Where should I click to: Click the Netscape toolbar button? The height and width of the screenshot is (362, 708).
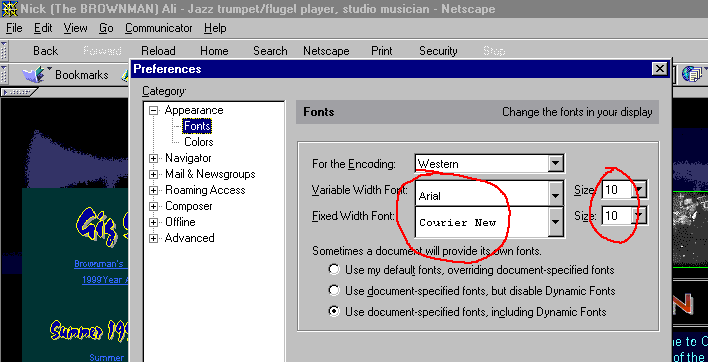click(x=326, y=51)
